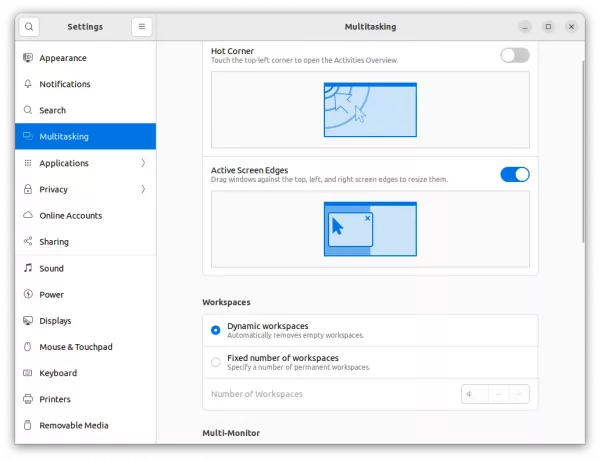The image size is (600, 461).
Task: Click the Printers printer icon
Action: point(28,399)
